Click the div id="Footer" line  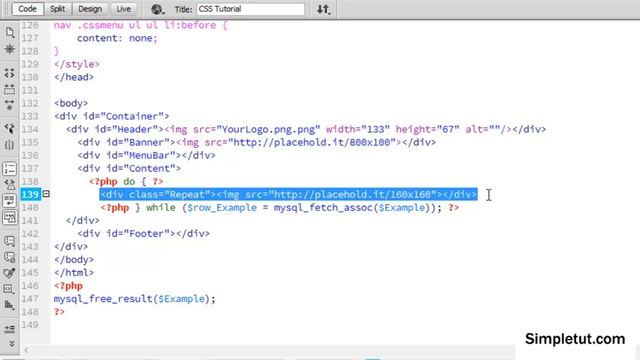(144, 233)
